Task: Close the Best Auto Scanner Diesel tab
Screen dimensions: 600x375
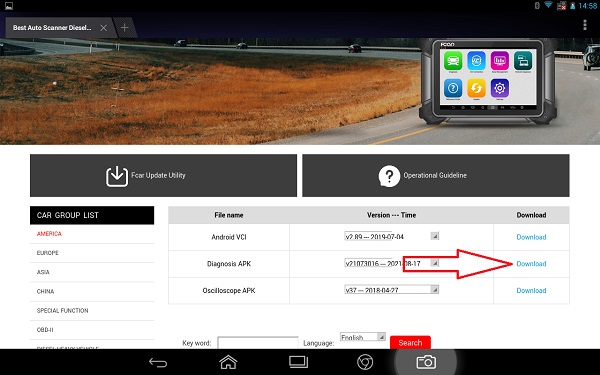Action: 103,28
